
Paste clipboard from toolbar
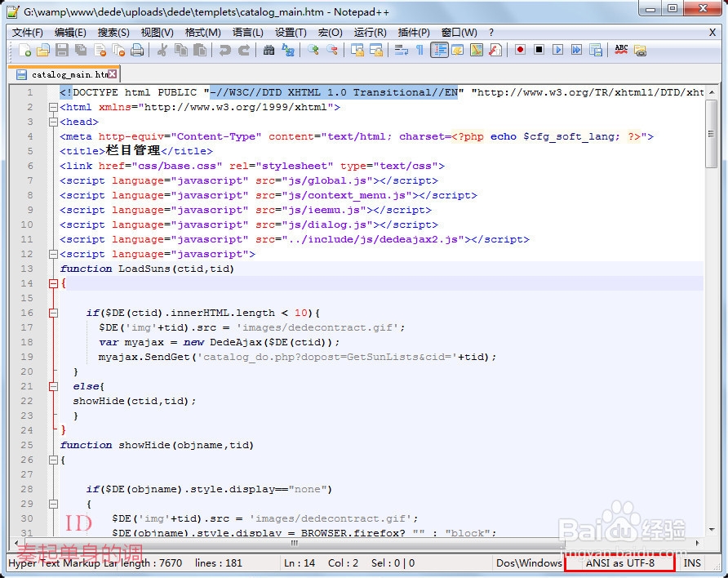200,50
